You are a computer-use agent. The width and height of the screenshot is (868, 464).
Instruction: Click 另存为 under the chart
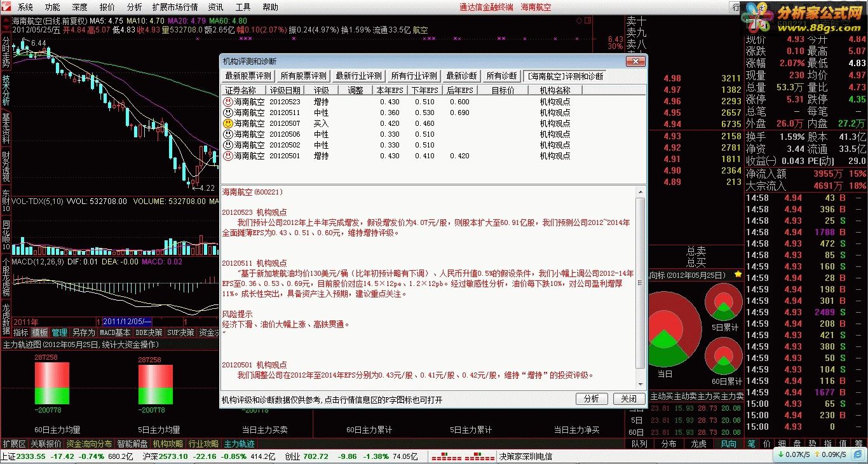[83, 332]
